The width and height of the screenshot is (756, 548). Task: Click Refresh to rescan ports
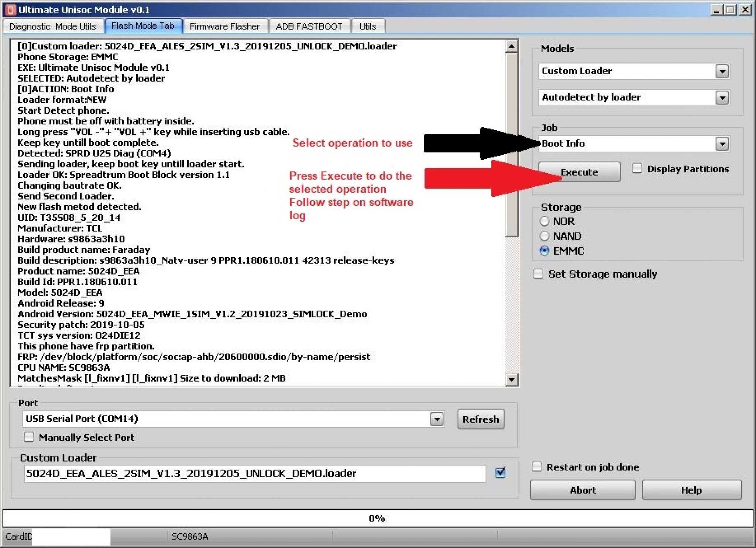point(480,419)
